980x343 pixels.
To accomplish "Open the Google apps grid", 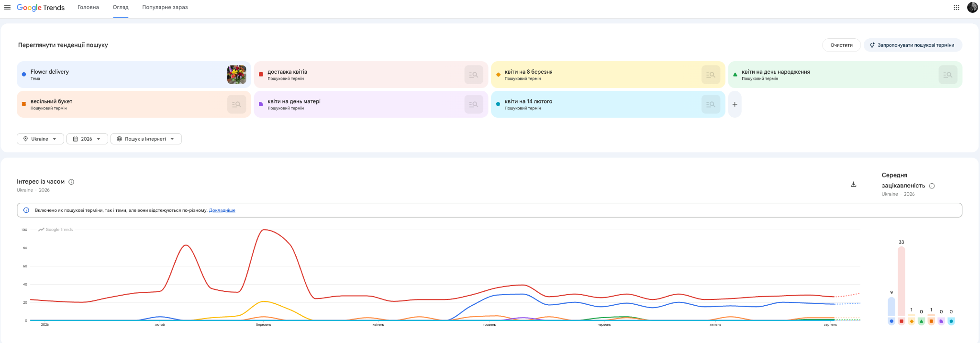I will tap(956, 7).
